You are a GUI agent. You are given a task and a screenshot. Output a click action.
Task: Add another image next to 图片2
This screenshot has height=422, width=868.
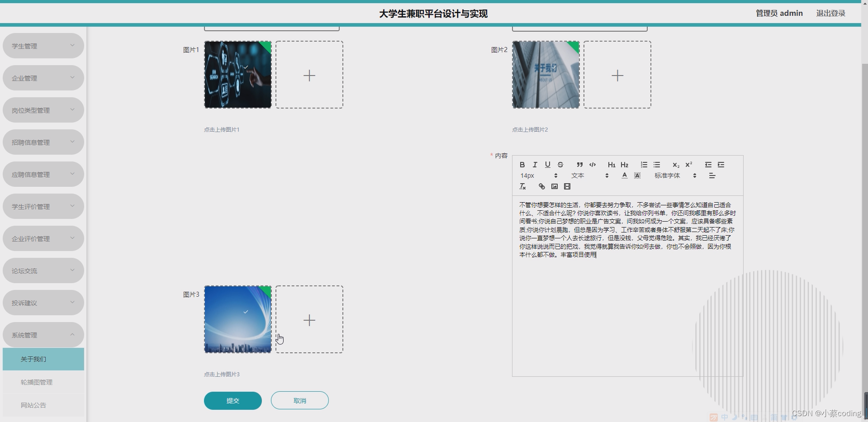617,75
